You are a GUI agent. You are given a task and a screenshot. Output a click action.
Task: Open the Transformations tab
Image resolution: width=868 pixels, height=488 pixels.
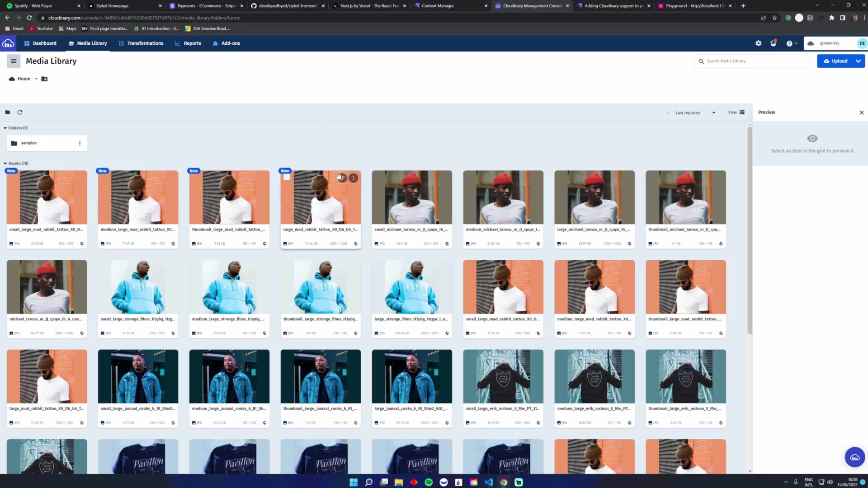pos(141,43)
